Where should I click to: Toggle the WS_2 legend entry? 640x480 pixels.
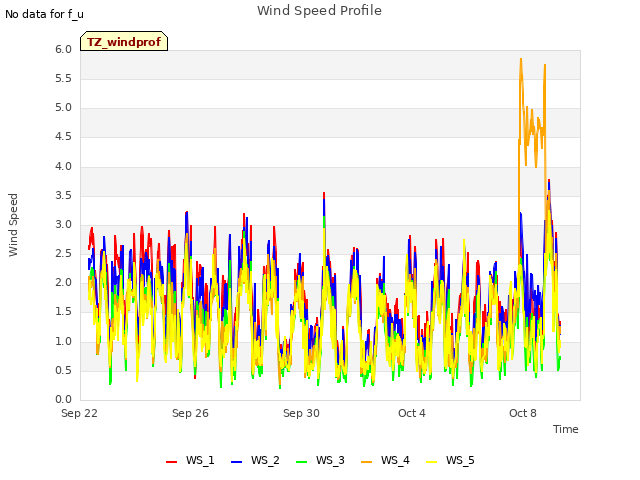[x=255, y=460]
